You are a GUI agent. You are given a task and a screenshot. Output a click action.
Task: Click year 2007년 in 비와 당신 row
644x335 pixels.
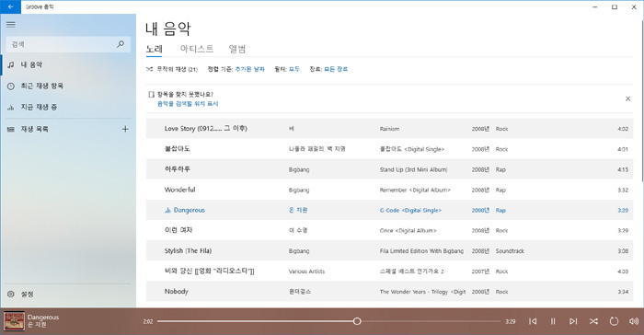click(480, 271)
